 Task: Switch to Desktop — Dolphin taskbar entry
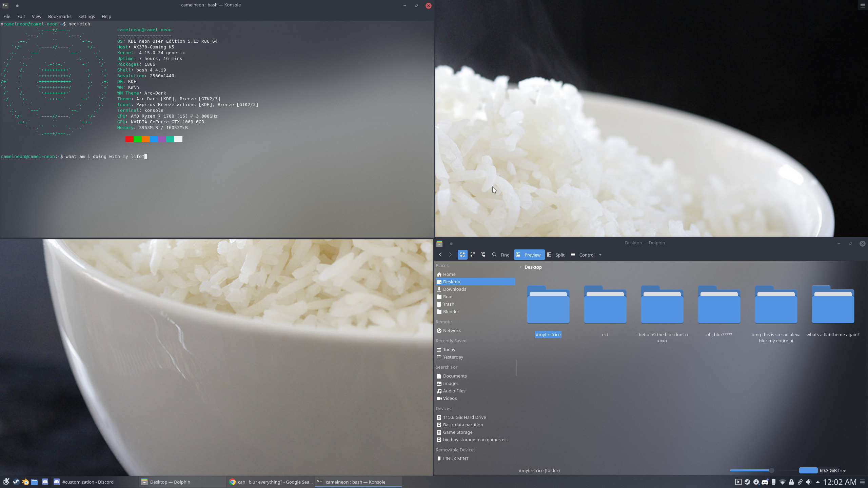[182, 482]
